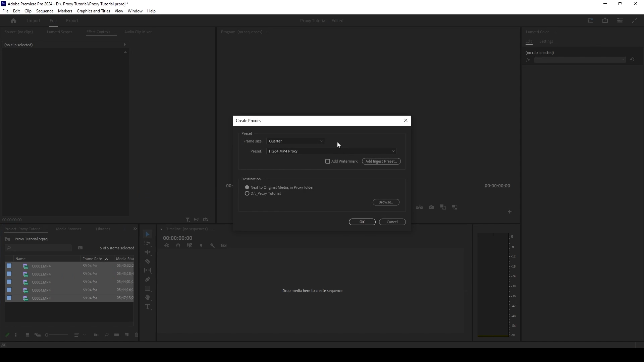The width and height of the screenshot is (644, 362).
Task: Open Program monitor panel menu
Action: pyautogui.click(x=268, y=32)
